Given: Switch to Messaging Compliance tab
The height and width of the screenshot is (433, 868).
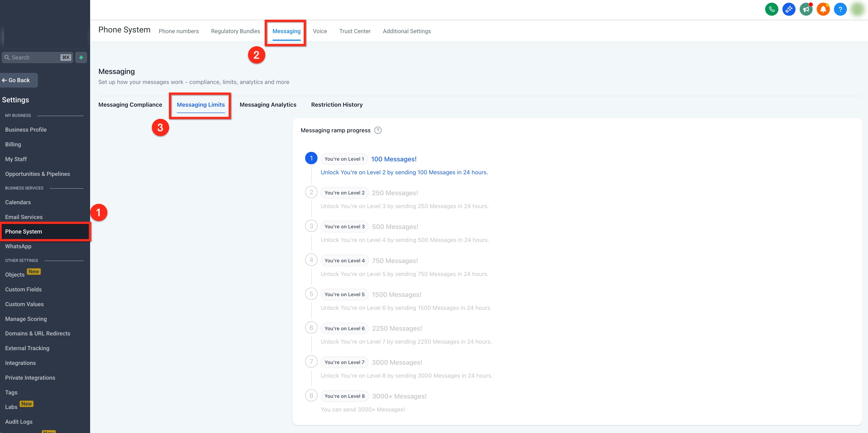Looking at the screenshot, I should click(x=130, y=105).
